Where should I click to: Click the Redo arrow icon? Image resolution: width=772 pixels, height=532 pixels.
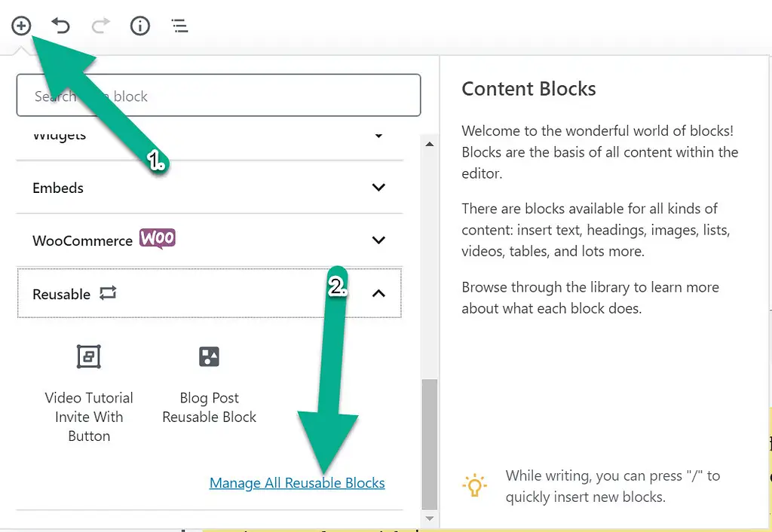[100, 26]
